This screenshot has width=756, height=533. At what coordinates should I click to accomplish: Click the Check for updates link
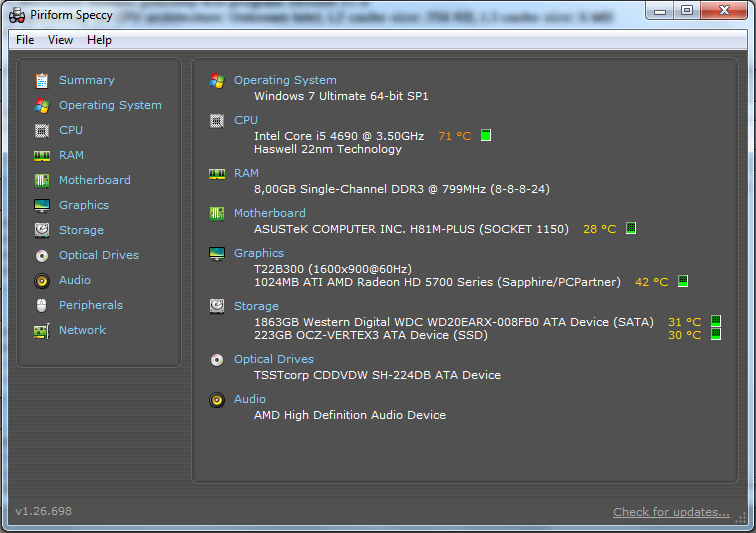point(671,512)
